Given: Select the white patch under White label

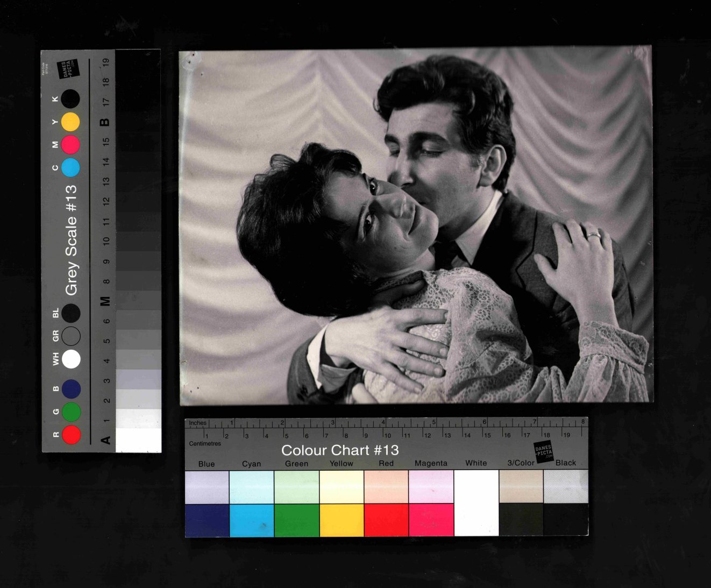Looking at the screenshot, I should click(x=476, y=503).
